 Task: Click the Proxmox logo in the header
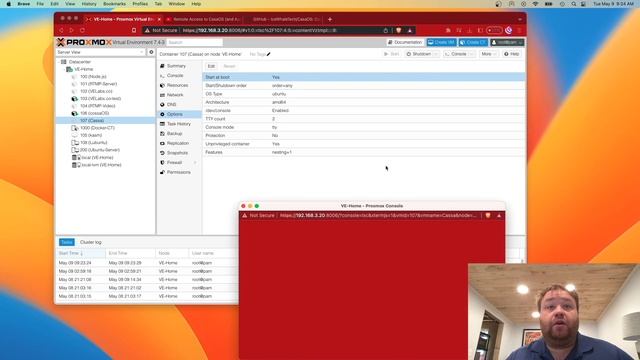pos(84,42)
